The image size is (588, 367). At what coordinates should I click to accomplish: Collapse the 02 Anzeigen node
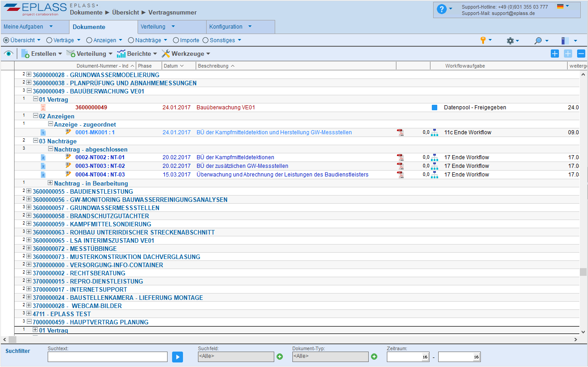36,116
